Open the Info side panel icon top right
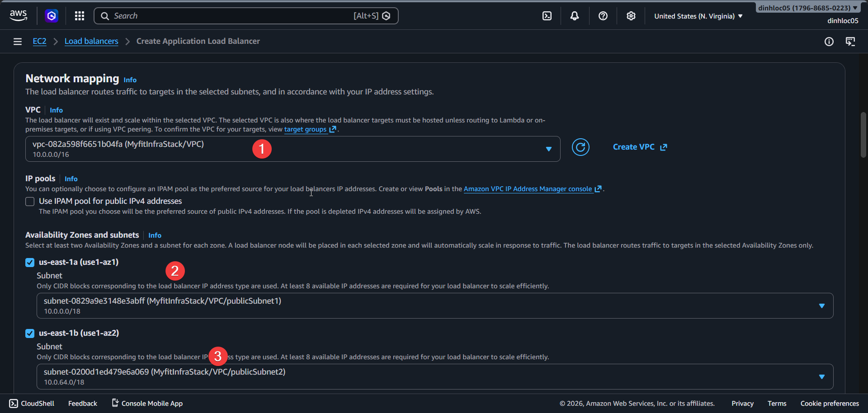 point(830,42)
